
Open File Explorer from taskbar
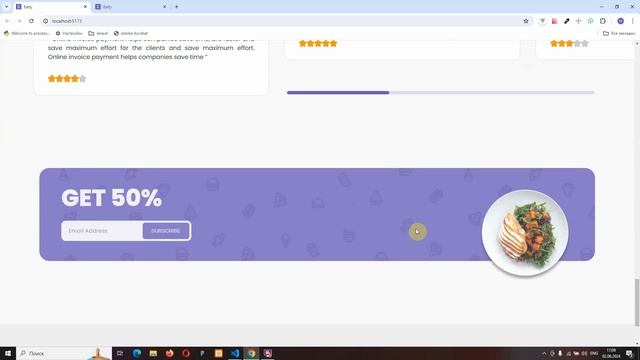[x=153, y=353]
